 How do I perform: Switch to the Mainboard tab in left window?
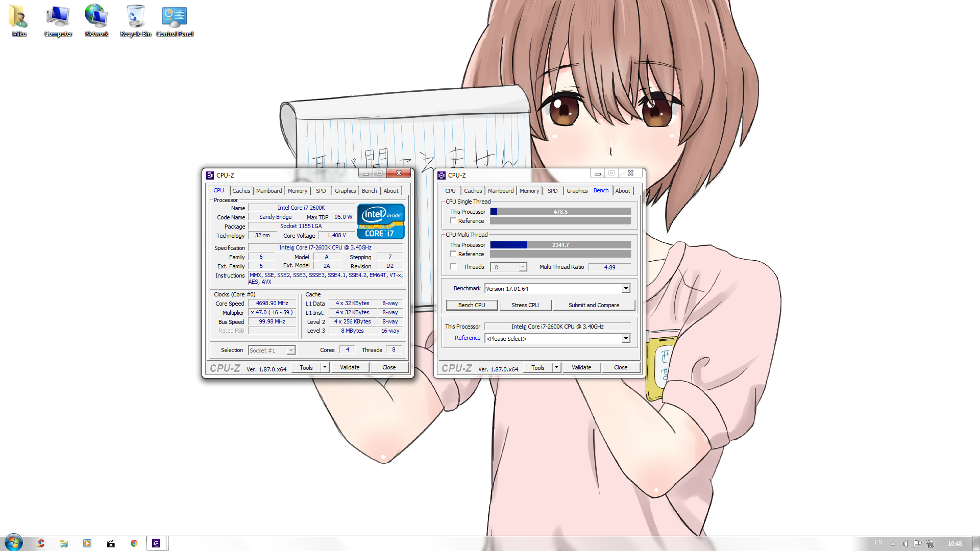click(x=269, y=191)
